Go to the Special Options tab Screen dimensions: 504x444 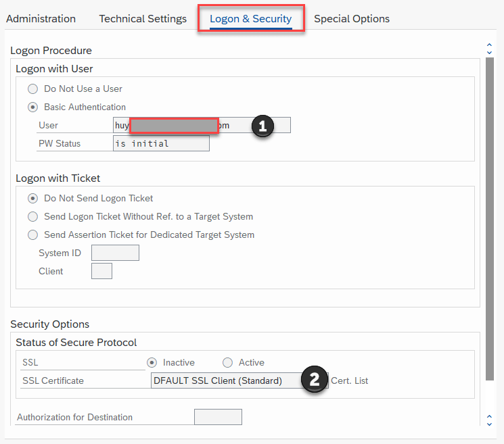pyautogui.click(x=352, y=19)
